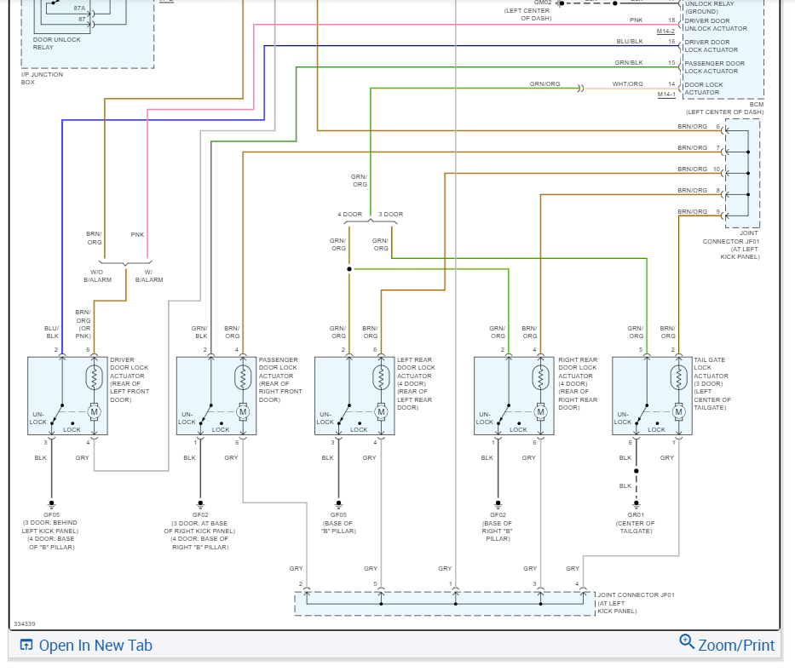Click the 4 DOOR splice label
The height and width of the screenshot is (672, 795).
tap(350, 215)
